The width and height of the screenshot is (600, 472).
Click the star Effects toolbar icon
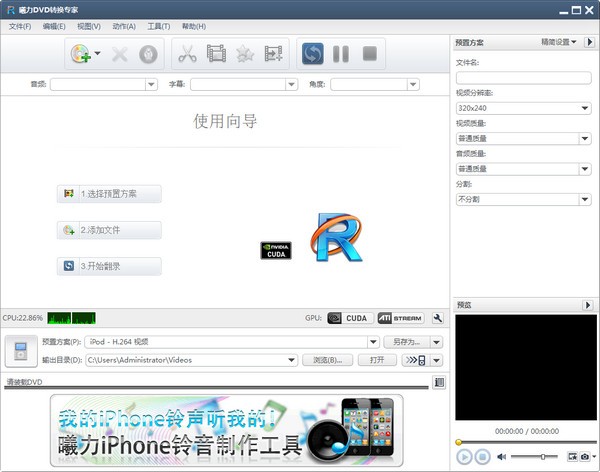[245, 54]
